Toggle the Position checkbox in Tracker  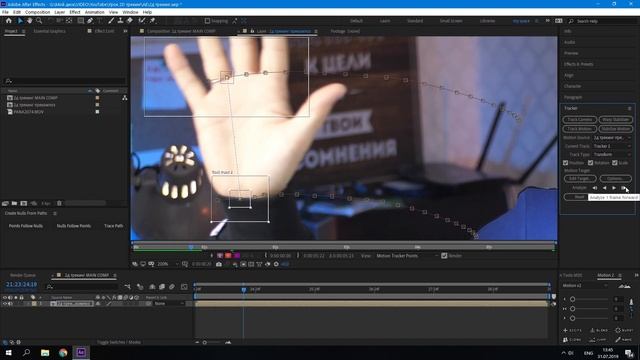(566, 163)
